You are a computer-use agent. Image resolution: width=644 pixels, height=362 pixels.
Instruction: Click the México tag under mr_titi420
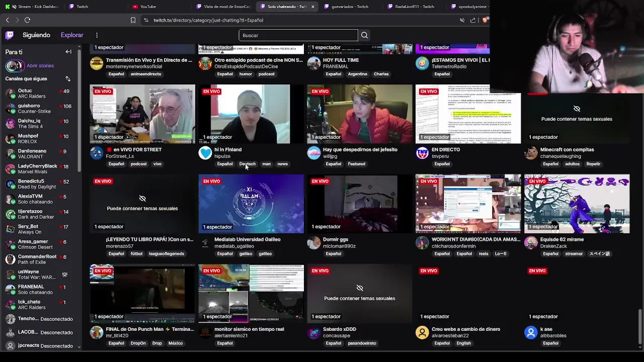coord(176,343)
